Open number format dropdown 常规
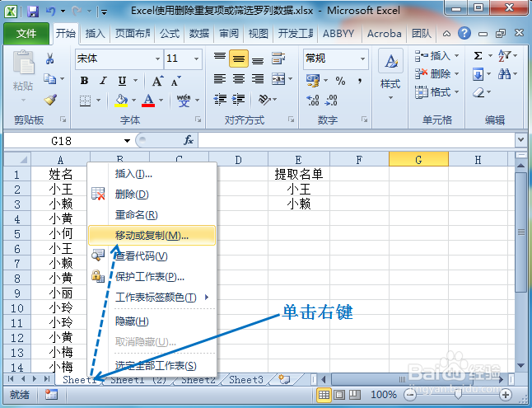Viewport: 532px width, 408px height. [362, 59]
